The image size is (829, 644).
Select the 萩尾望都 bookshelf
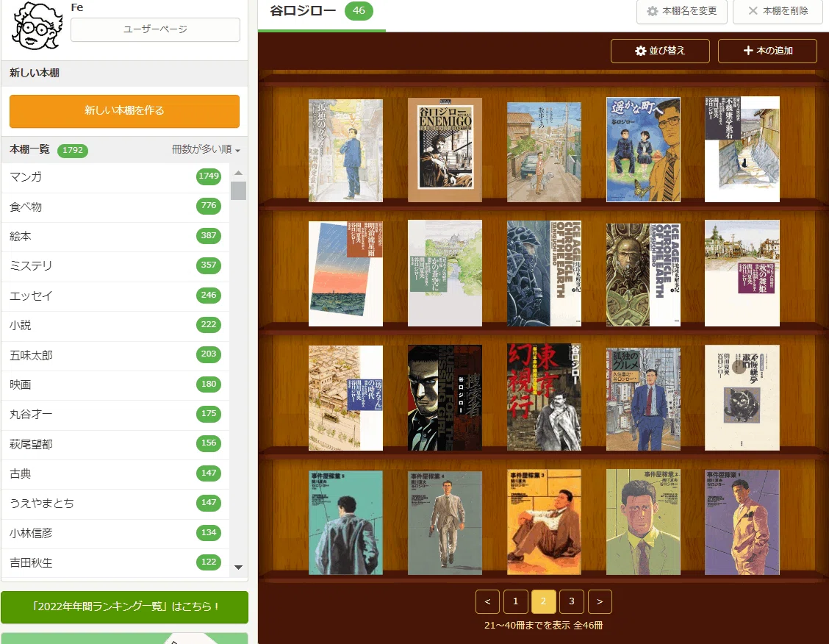(115, 443)
